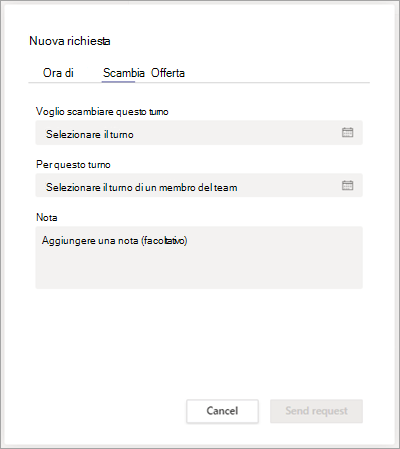Viewport: 400px width, 449px height.
Task: Click empty lower part of Nota box
Action: click(x=199, y=270)
